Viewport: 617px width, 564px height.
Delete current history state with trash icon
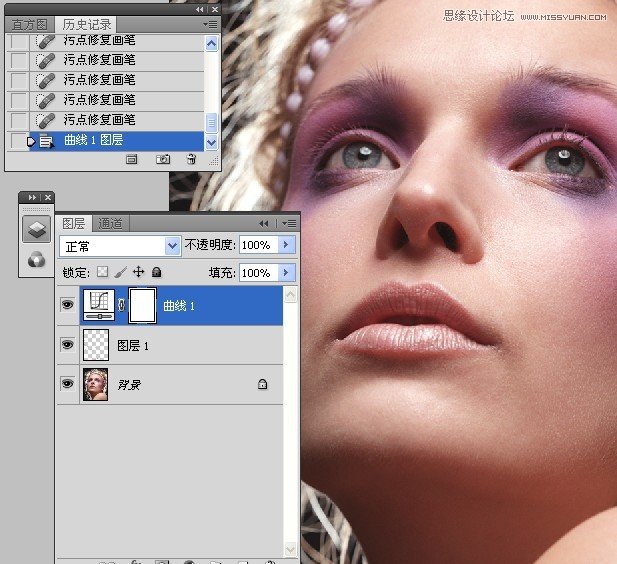coord(191,159)
